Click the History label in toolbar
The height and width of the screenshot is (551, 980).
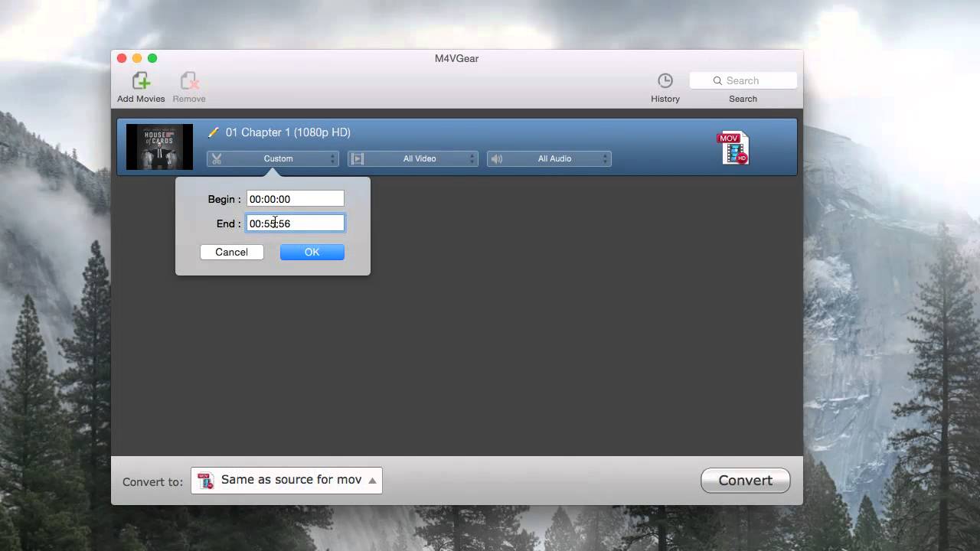tap(665, 99)
